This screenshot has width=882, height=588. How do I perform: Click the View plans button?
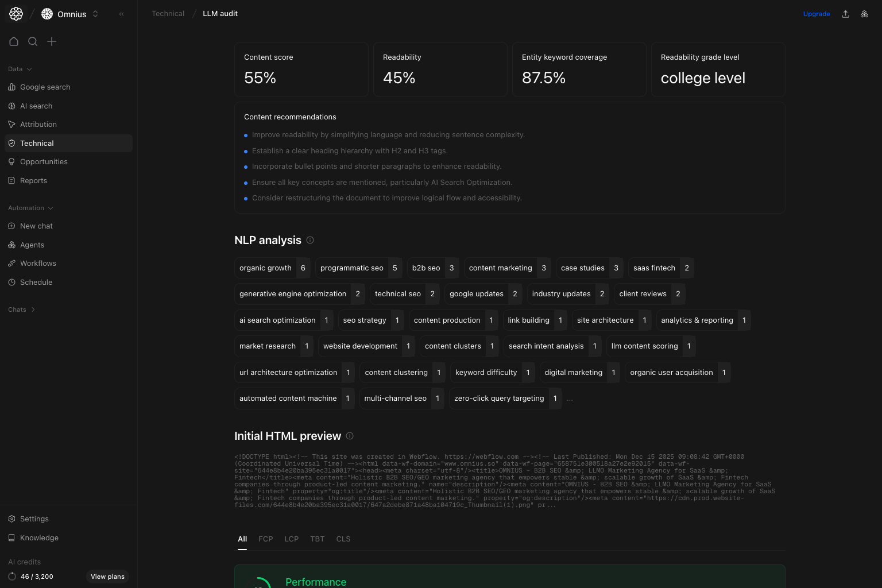coord(107,577)
